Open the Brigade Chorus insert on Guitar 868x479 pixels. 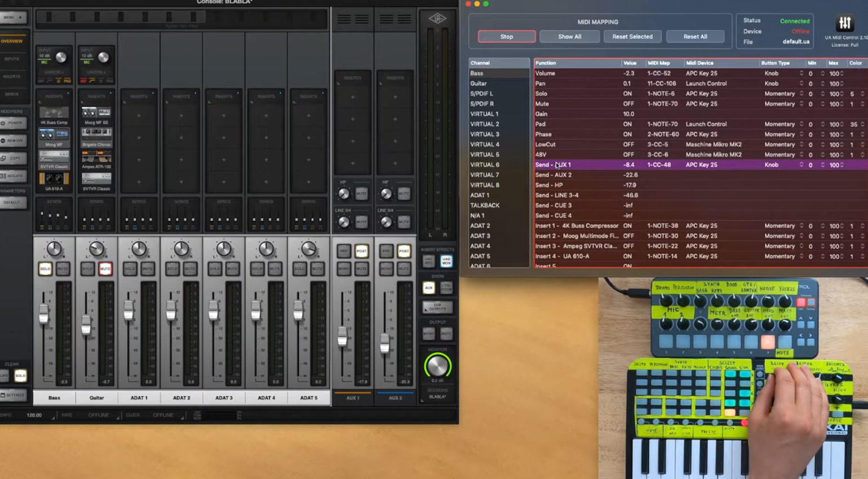96,135
